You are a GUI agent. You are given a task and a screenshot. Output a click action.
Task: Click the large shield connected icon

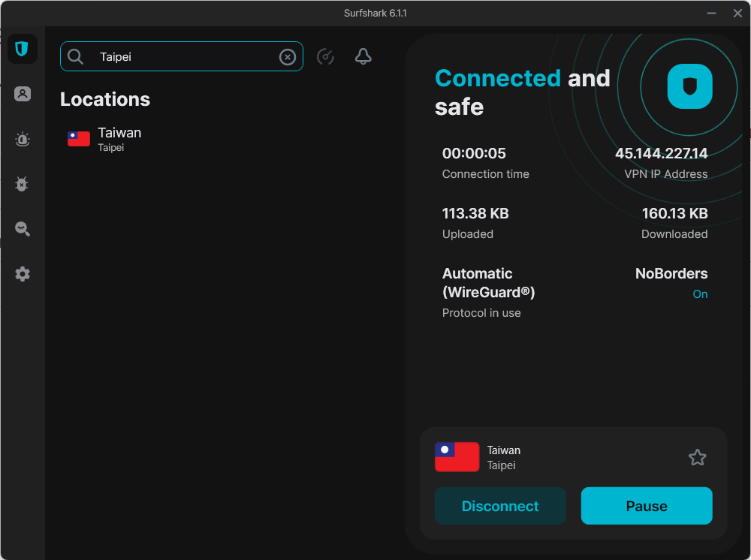pos(689,86)
